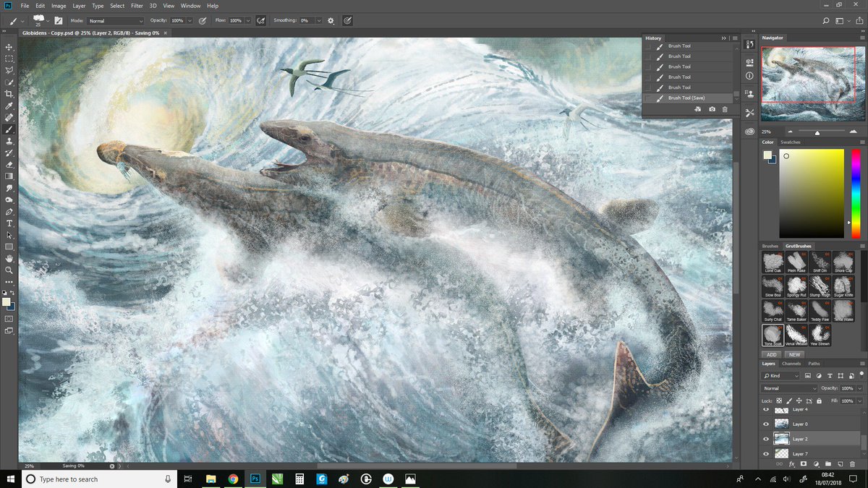Viewport: 868px width, 488px height.
Task: Click the foreground color swatch in Color panel
Action: click(768, 155)
